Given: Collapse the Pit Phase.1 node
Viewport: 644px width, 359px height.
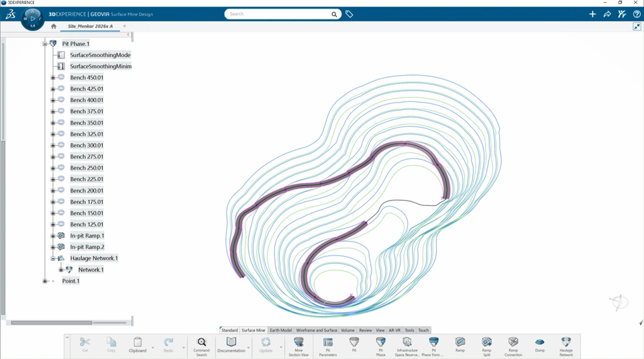Looking at the screenshot, I should pos(45,44).
